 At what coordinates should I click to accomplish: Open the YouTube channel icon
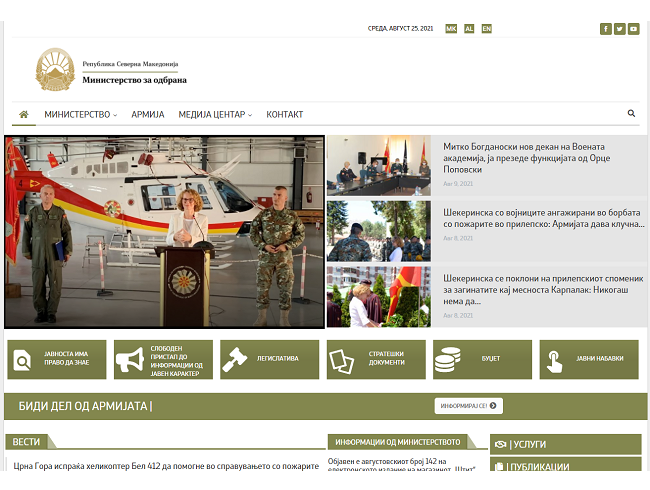pos(633,29)
